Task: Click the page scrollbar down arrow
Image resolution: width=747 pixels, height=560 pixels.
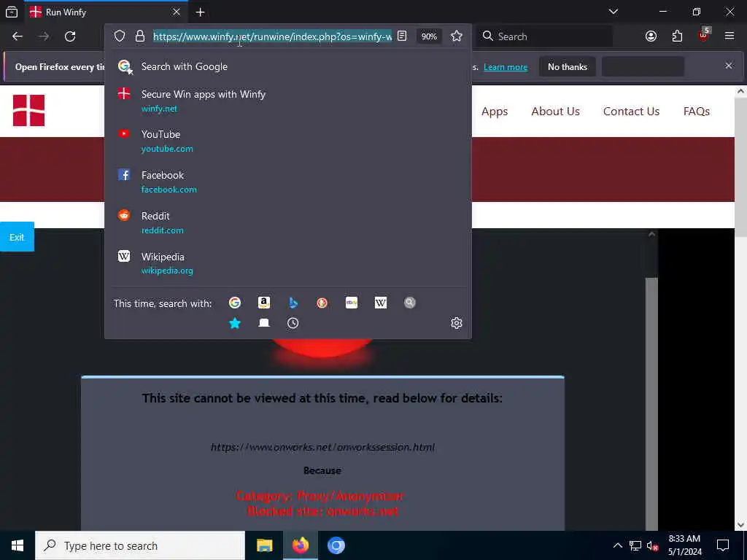Action: [x=740, y=525]
